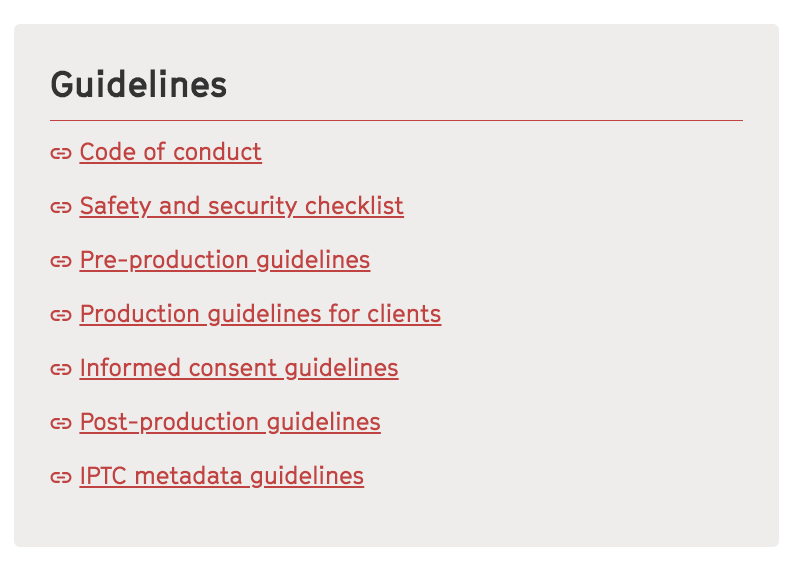Viewport: 796px width, 566px height.
Task: Click the link icon beside Safety and security checklist
Action: [61, 207]
